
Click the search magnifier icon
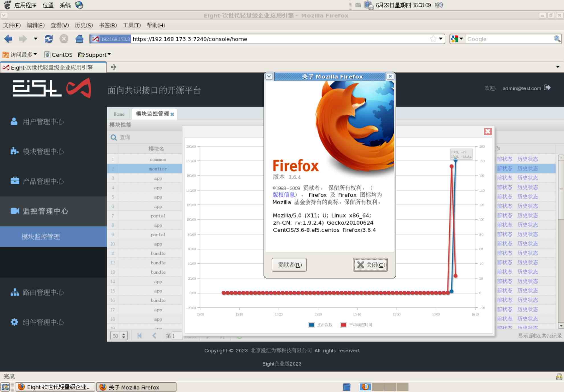(557, 39)
